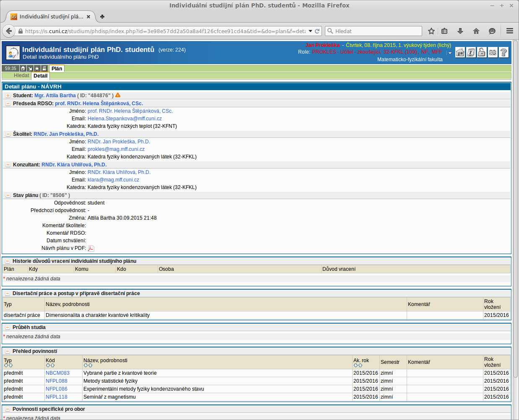Screen dimensions: 519x420
Task: Open the URL bar history dropdown
Action: [x=310, y=31]
